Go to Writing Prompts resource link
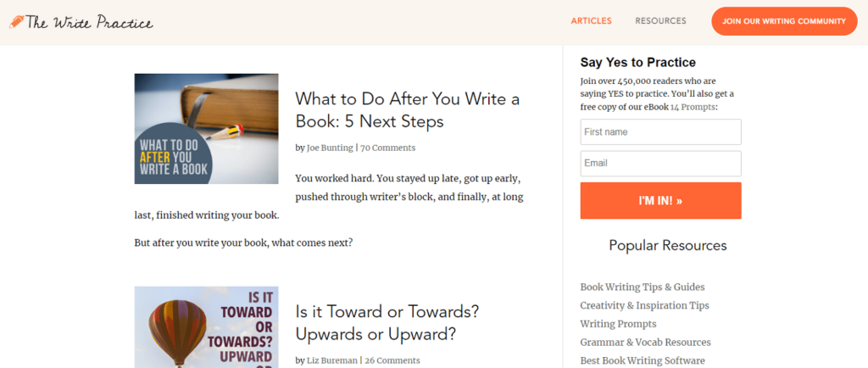 pyautogui.click(x=618, y=324)
